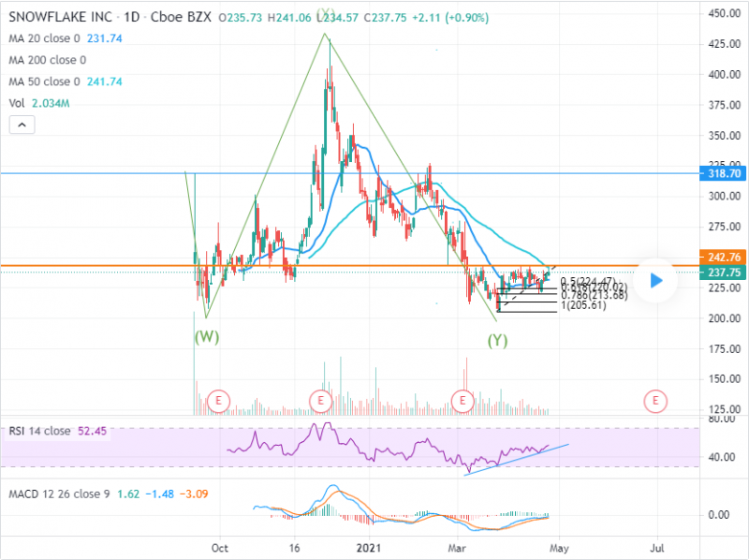The image size is (749, 560).
Task: Collapse the indicator legend with the chevron button
Action: tap(22, 124)
